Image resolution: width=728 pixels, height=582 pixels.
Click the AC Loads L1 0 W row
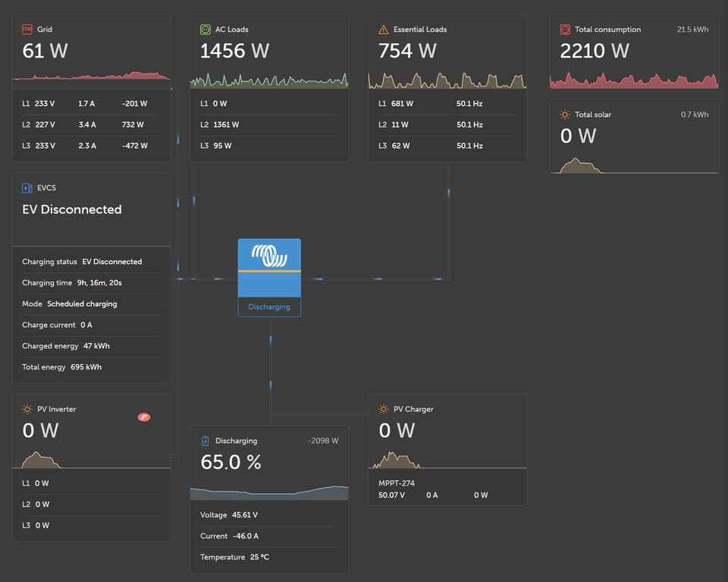tap(269, 104)
